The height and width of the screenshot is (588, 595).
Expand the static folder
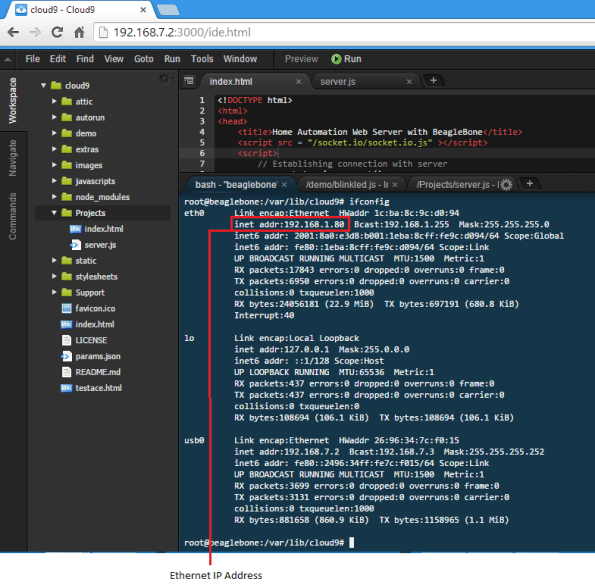coord(54,261)
